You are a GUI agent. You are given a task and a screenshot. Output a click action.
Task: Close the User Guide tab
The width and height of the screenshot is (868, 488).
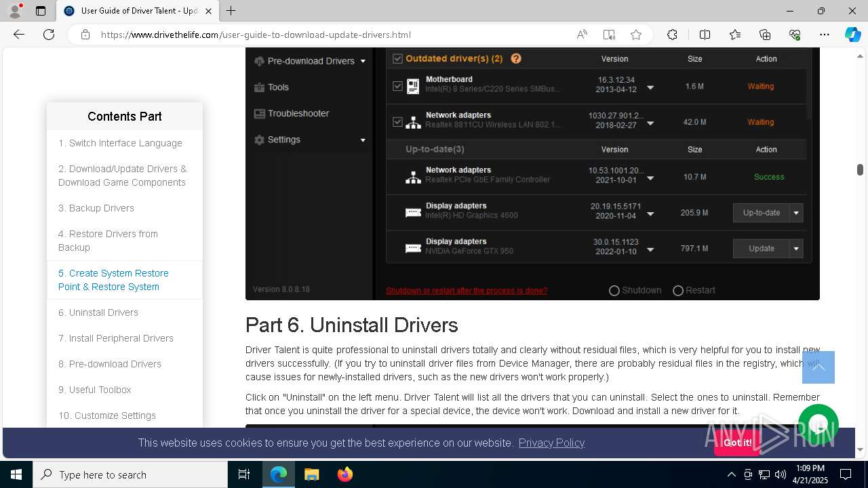pyautogui.click(x=208, y=11)
